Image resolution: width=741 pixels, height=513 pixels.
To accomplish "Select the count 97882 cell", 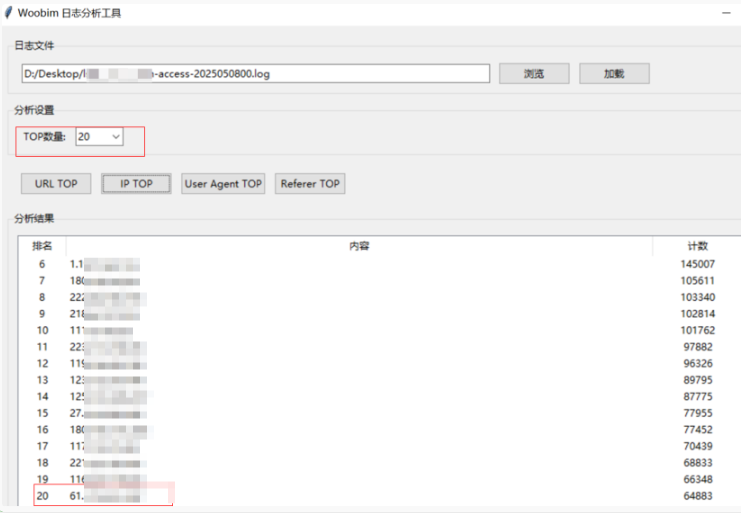I will coord(698,347).
